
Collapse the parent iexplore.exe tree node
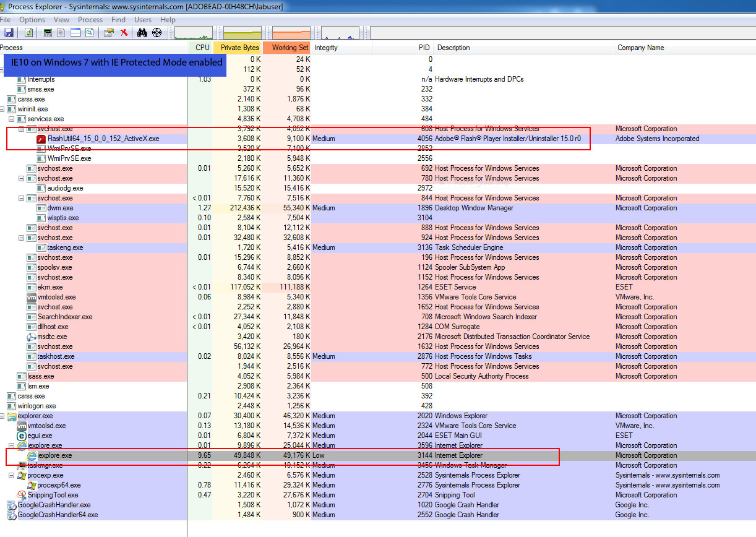[x=12, y=445]
